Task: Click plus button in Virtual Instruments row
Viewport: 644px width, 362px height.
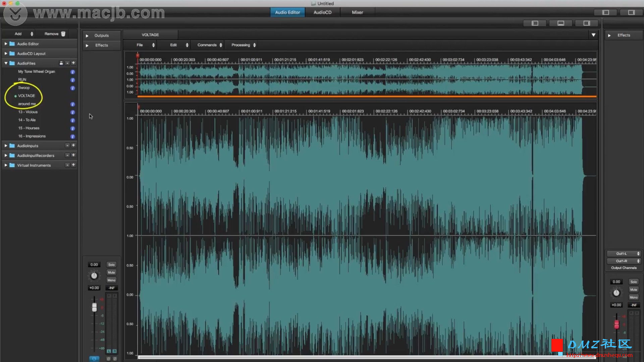Action: [x=73, y=165]
